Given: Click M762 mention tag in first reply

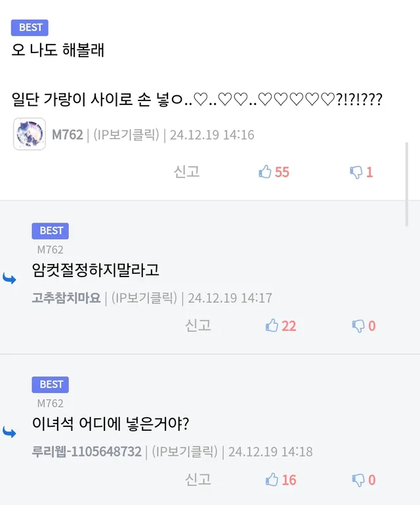Looking at the screenshot, I should (51, 250).
